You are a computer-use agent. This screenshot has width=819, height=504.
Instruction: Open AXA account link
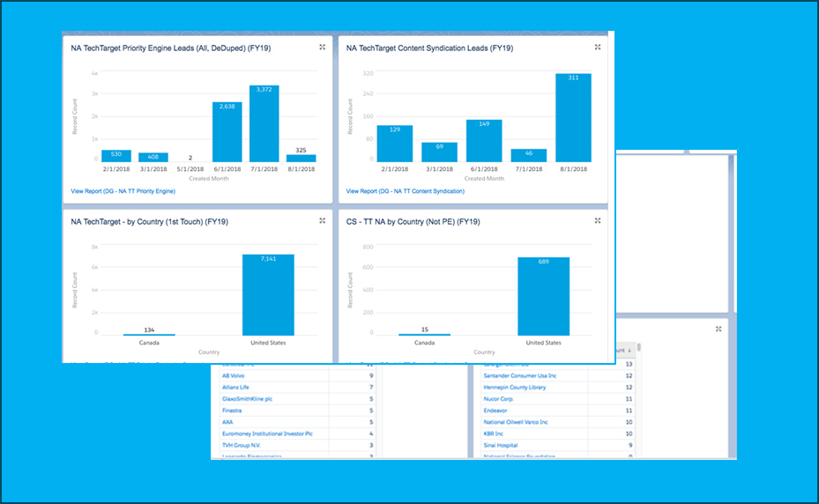pyautogui.click(x=227, y=422)
